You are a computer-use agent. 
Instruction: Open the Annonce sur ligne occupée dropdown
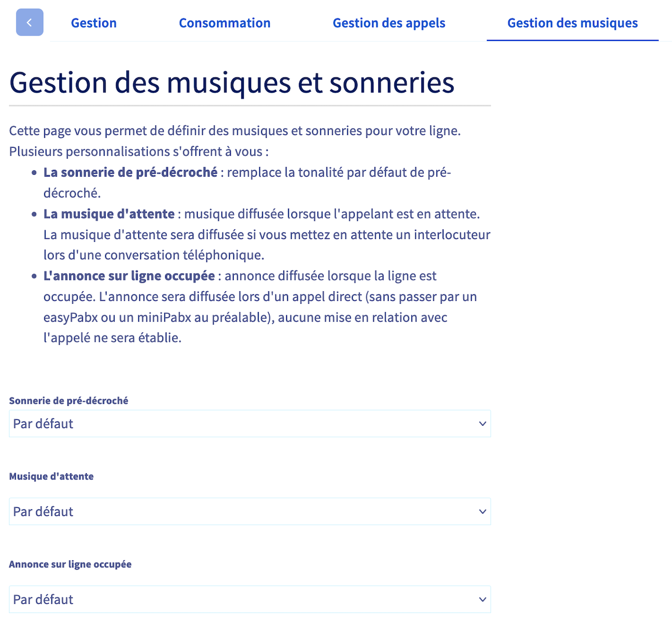[250, 599]
